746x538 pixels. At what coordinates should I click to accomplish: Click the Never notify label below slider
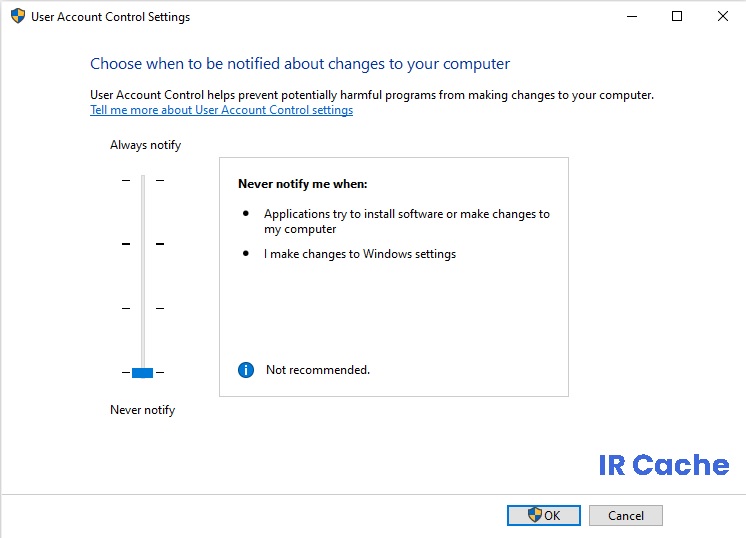(x=143, y=410)
